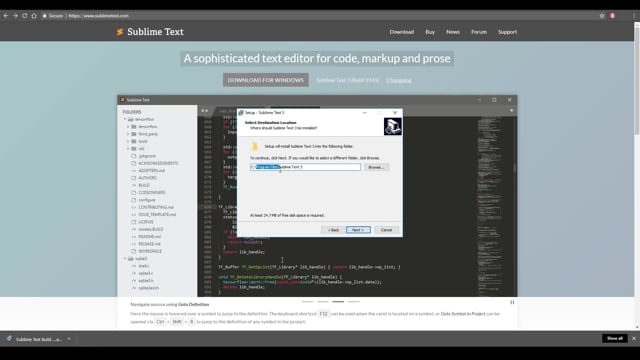Click the browser address bar URL
This screenshot has width=640, height=360.
tap(98, 16)
